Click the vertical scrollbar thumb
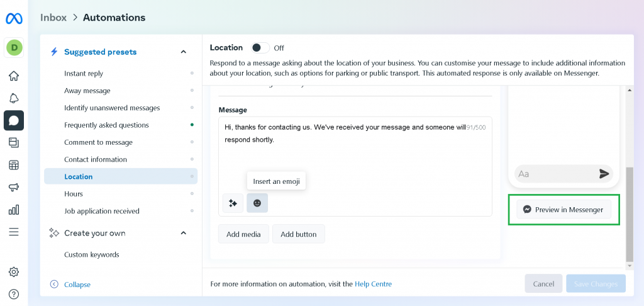Screen dimensions: 644x306 click(x=630, y=214)
